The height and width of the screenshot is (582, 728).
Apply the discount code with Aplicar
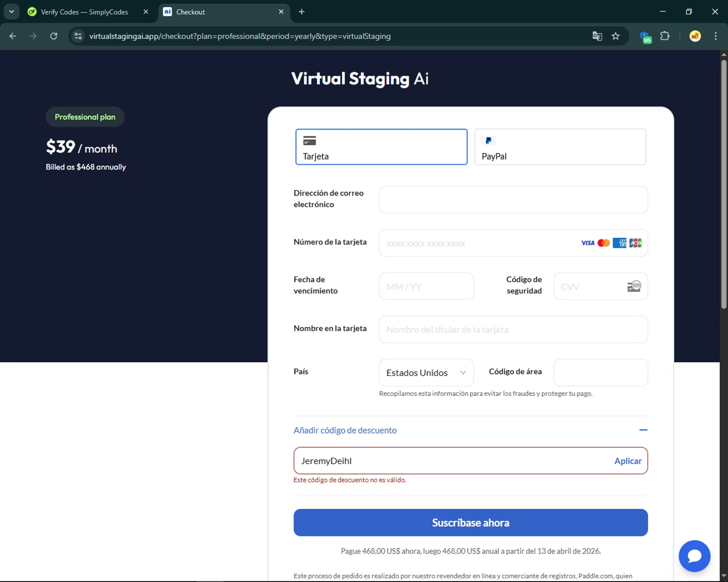tap(628, 461)
